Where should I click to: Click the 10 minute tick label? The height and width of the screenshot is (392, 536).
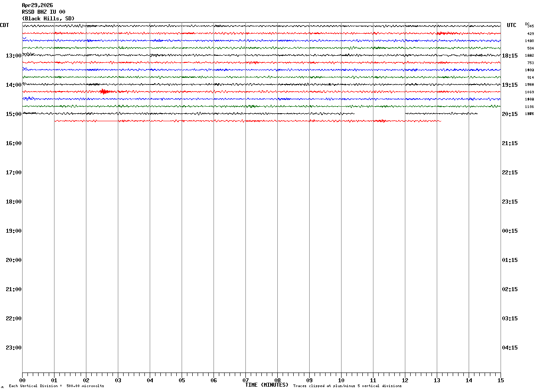pyautogui.click(x=341, y=380)
